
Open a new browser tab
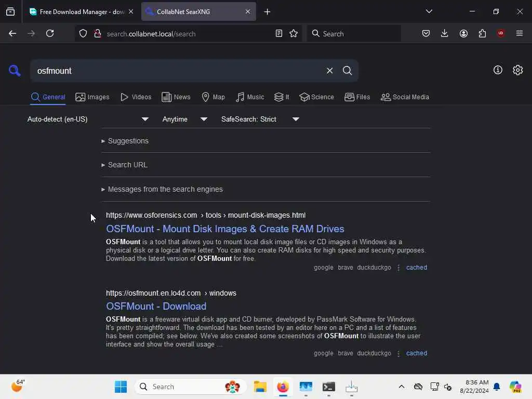click(267, 12)
